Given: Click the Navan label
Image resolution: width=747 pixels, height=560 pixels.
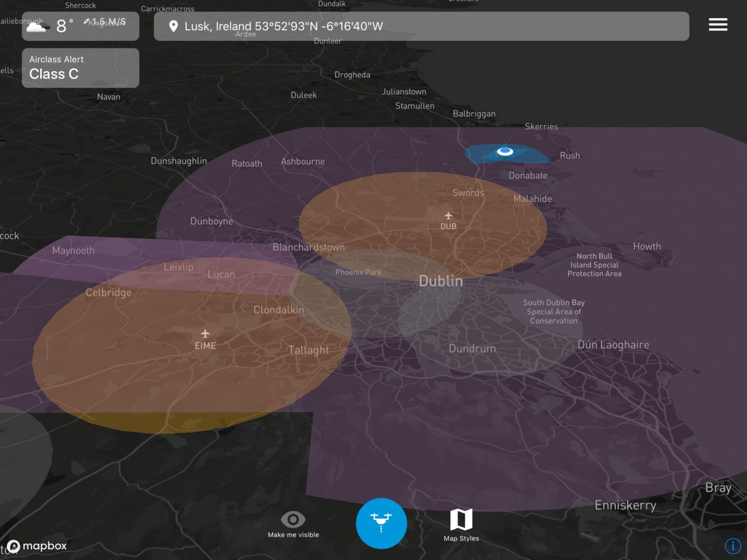Looking at the screenshot, I should [109, 97].
